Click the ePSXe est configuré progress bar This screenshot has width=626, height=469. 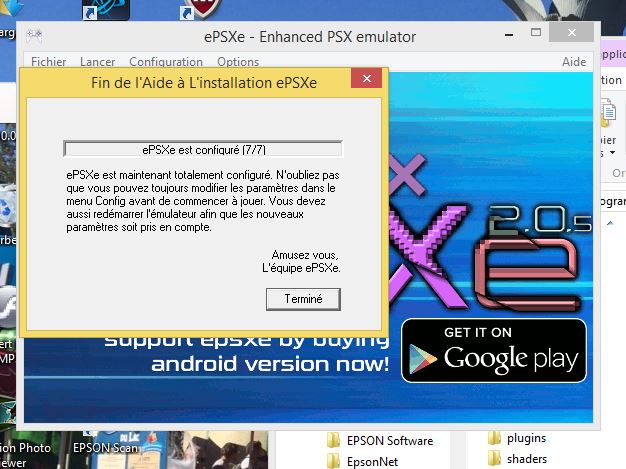click(203, 149)
